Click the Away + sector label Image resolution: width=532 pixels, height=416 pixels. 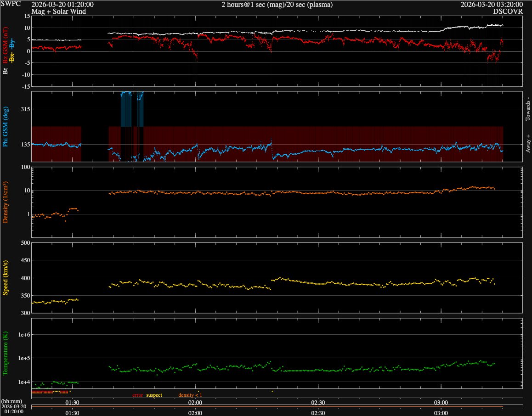(x=527, y=143)
